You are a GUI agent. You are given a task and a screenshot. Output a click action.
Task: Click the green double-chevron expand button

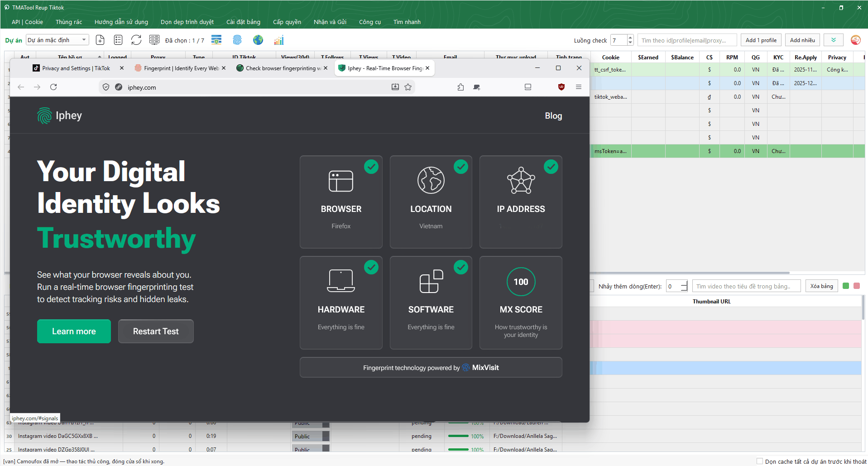click(x=833, y=40)
